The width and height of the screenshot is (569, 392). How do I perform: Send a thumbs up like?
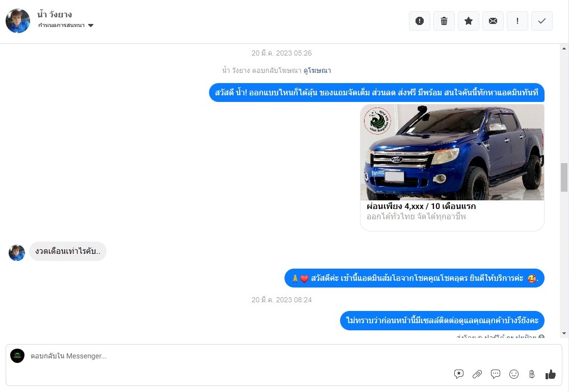pos(551,374)
